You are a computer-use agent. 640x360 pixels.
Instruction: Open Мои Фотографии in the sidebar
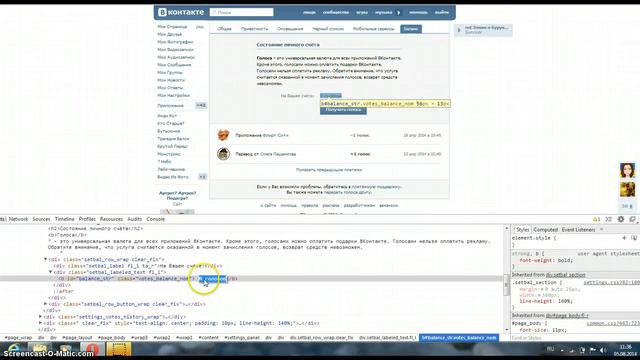click(176, 42)
